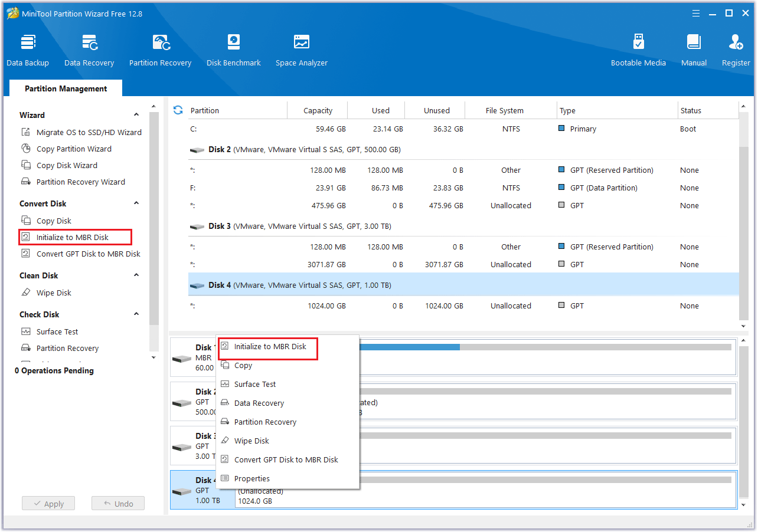The height and width of the screenshot is (532, 758).
Task: Click the disk map scrollbar down arrow
Action: (x=744, y=505)
